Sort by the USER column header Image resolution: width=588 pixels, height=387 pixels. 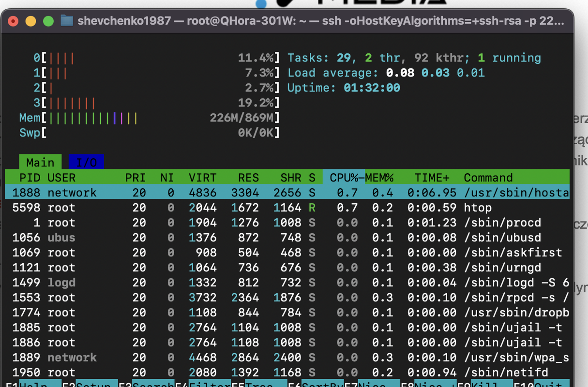point(61,178)
